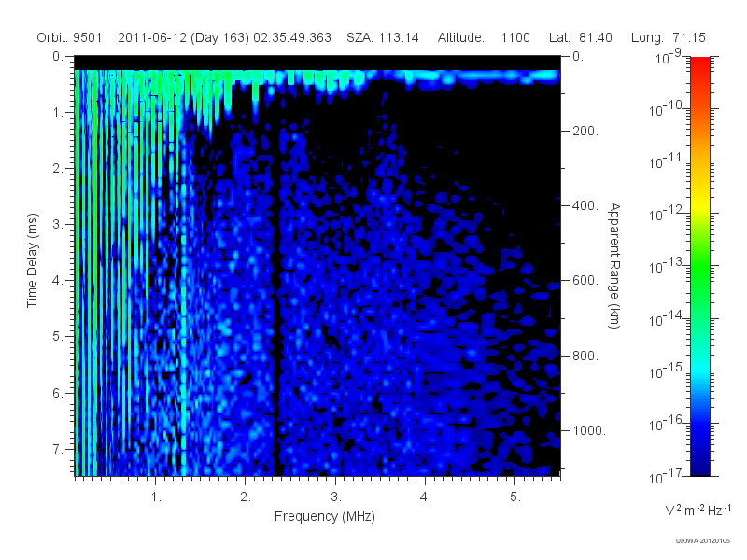The height and width of the screenshot is (560, 747).
Task: Click the 'Lat: 81.40' value
Action: (x=580, y=37)
